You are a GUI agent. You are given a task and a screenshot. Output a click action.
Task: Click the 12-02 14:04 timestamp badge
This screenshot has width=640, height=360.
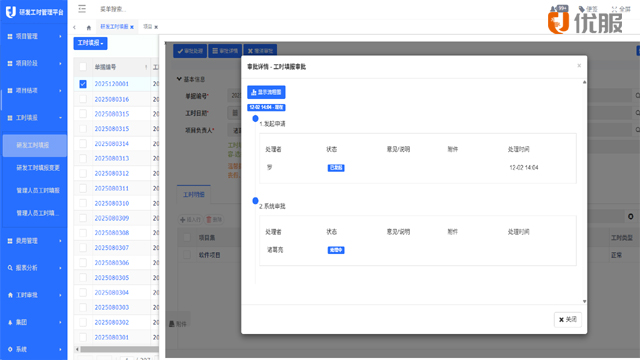tap(266, 107)
